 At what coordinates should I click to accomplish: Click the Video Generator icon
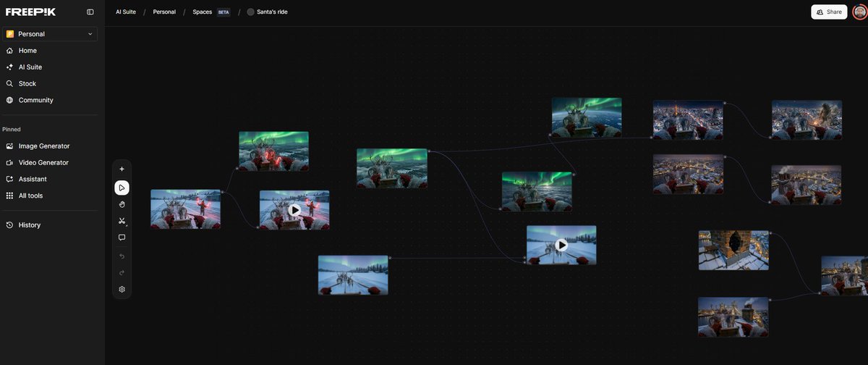pyautogui.click(x=9, y=162)
